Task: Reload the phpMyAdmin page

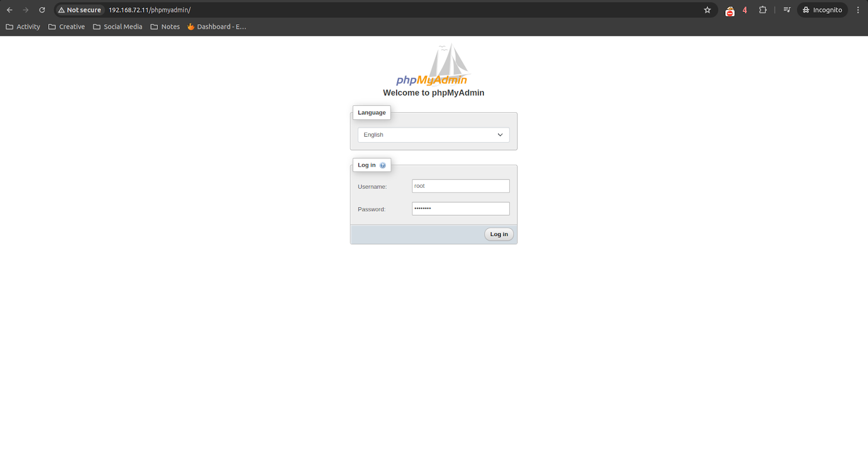Action: point(42,10)
